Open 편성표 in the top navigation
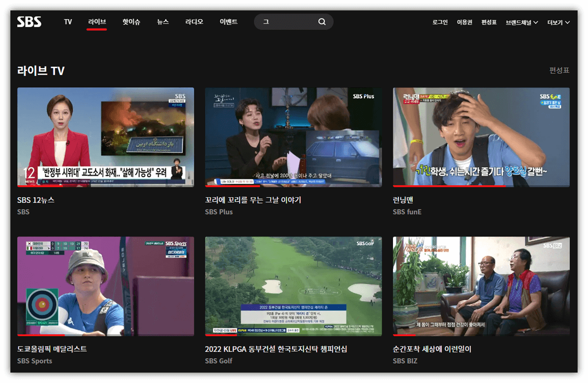The height and width of the screenshot is (383, 588). tap(489, 22)
